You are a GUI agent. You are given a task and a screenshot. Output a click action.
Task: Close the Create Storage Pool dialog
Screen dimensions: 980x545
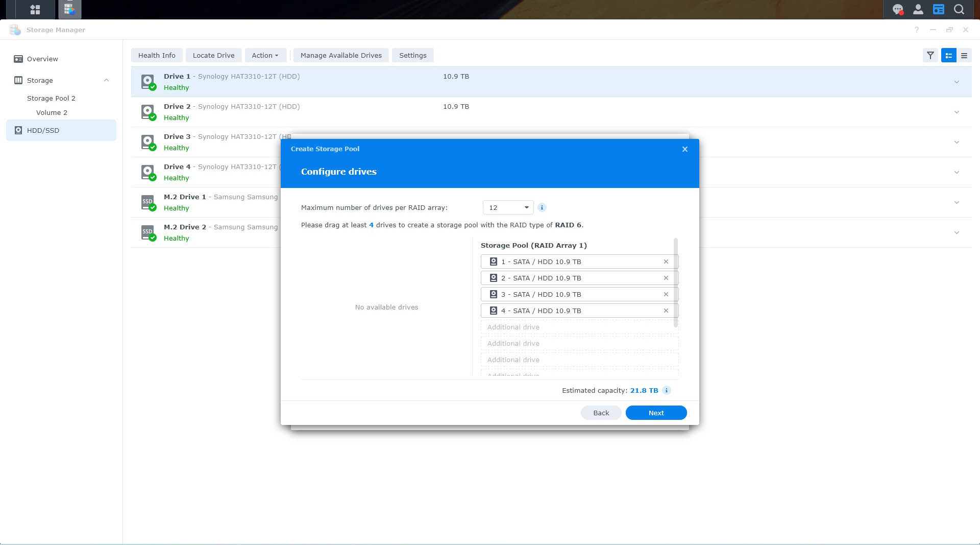[685, 149]
